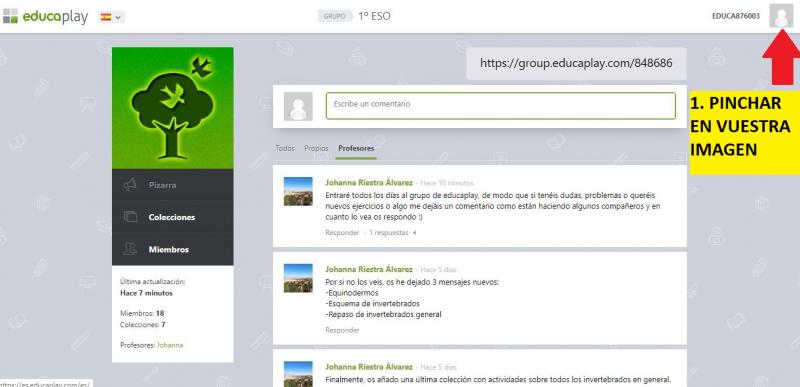Open Johanna Riestra Álvarez first post avatar

[x=298, y=191]
